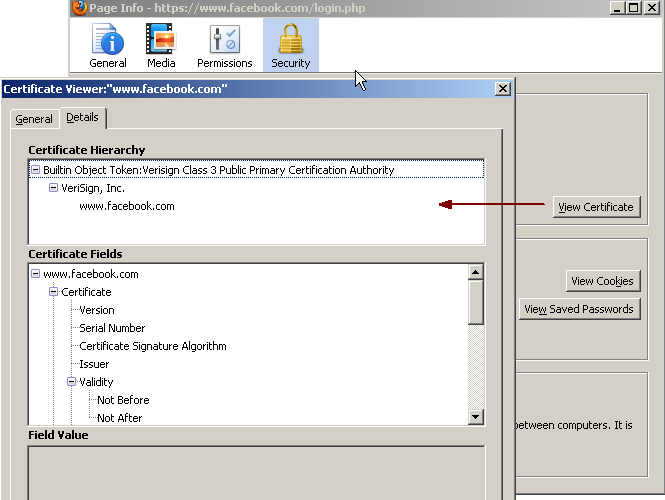Close the Certificate Viewer dialog

coord(503,89)
